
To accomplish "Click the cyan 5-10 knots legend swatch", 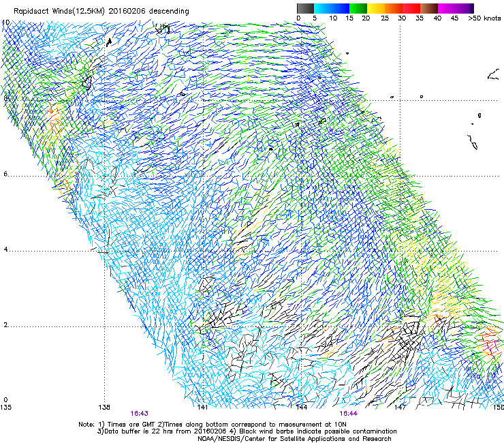I will point(322,8).
